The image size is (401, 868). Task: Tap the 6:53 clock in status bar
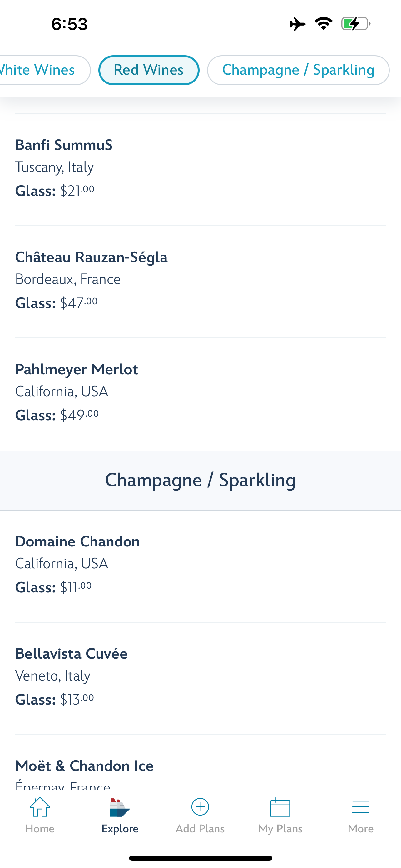pos(69,24)
